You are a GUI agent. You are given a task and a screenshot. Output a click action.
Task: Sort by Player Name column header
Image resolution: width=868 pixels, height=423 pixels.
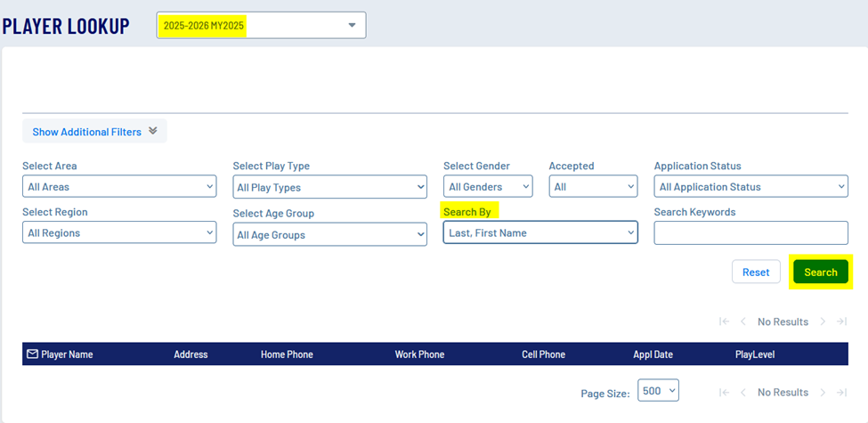point(67,354)
